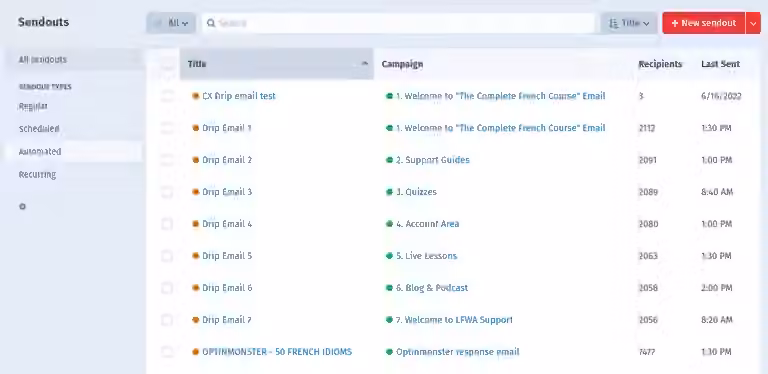Click the gear settings icon in sidebar
The width and height of the screenshot is (768, 374).
22,207
